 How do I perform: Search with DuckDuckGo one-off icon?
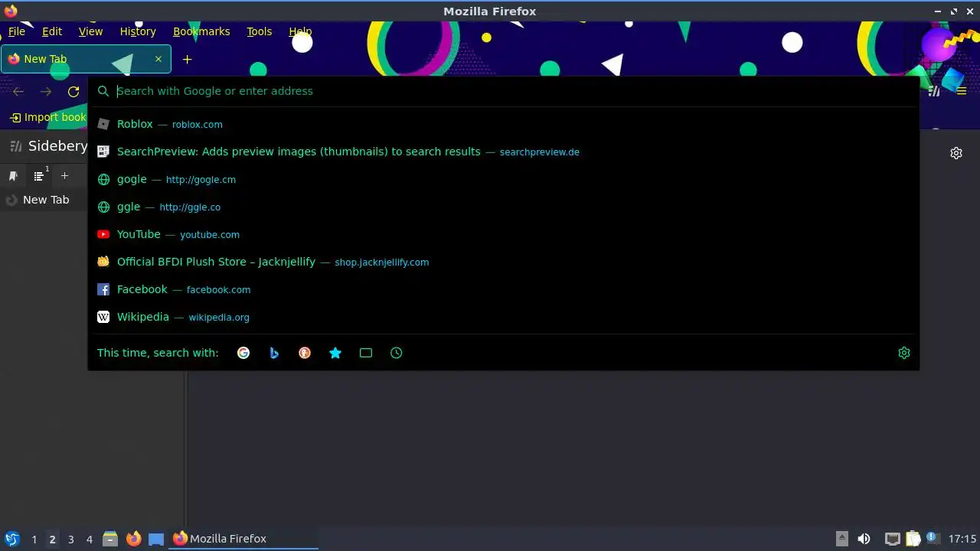pyautogui.click(x=305, y=353)
